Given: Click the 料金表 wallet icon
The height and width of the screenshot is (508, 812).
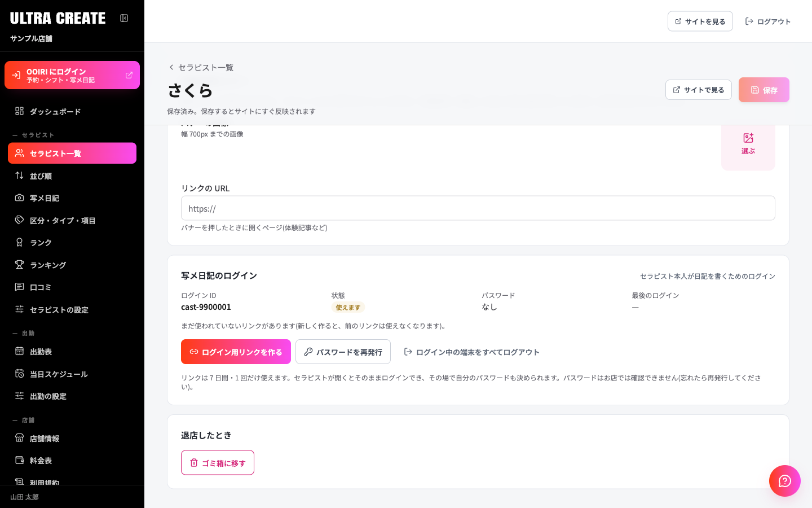Looking at the screenshot, I should tap(19, 460).
